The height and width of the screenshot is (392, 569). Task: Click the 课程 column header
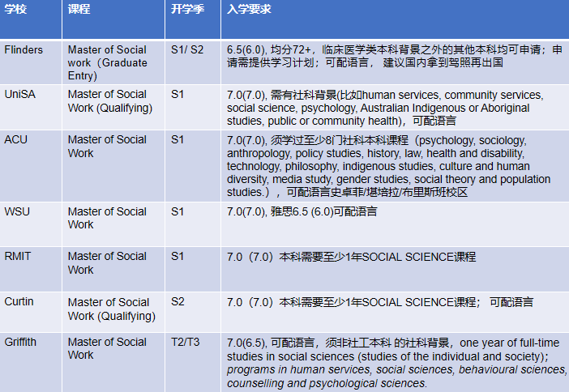click(79, 9)
